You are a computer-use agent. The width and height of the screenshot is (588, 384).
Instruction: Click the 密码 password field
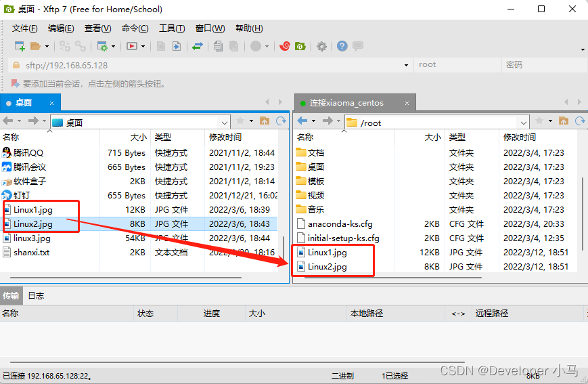pos(544,65)
